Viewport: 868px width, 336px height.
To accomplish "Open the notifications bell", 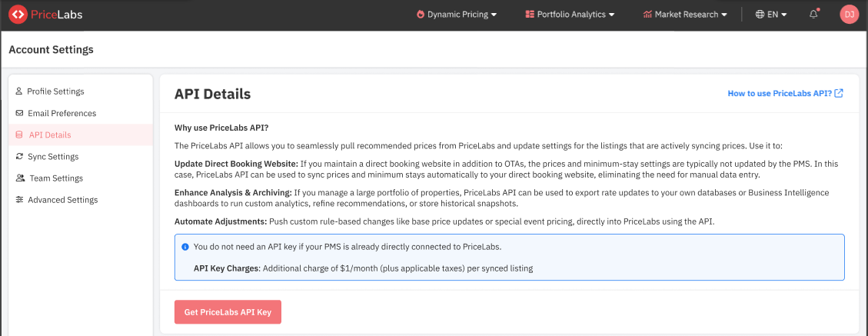I will point(813,15).
